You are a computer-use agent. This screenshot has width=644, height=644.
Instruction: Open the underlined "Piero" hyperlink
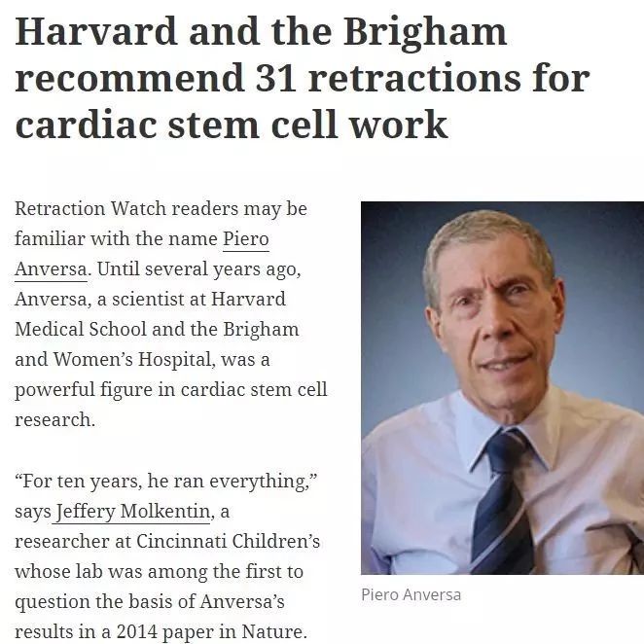(246, 239)
